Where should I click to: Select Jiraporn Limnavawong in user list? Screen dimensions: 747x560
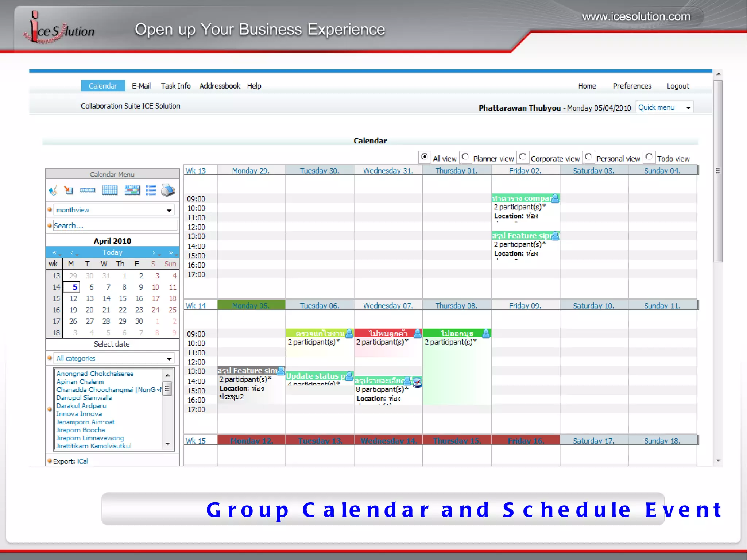90,438
